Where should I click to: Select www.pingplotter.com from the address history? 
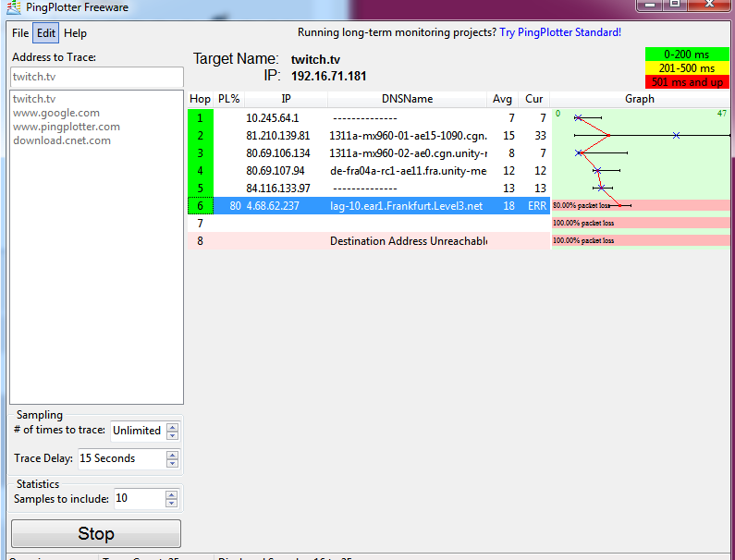click(x=67, y=127)
